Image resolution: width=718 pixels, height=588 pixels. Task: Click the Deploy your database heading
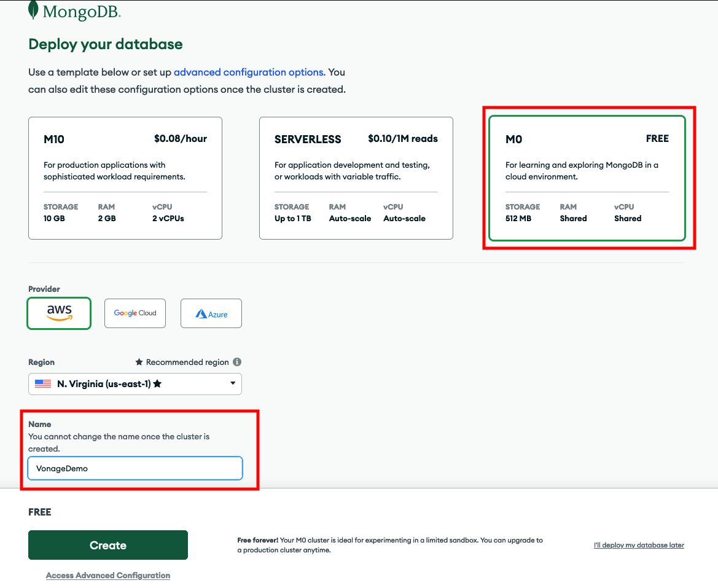pyautogui.click(x=105, y=44)
